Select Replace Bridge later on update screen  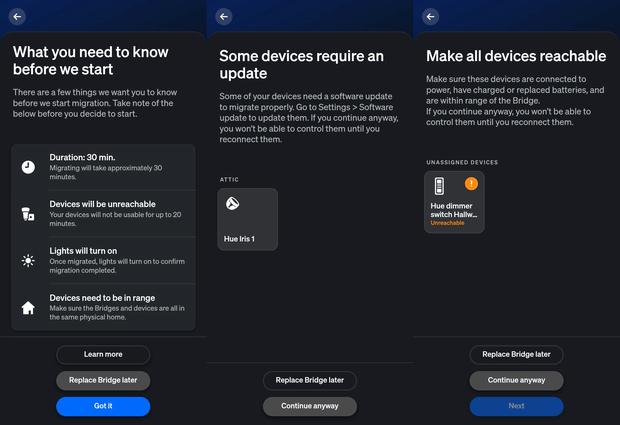pos(310,380)
